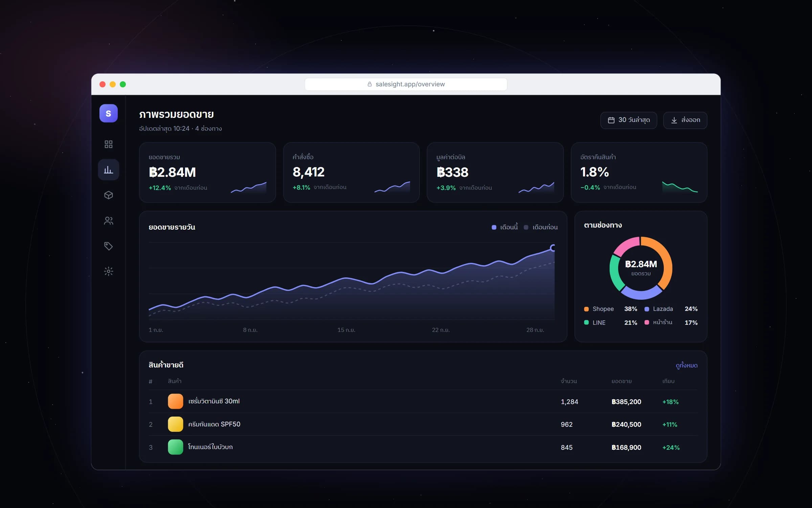Open the dashboard grid icon in sidebar
This screenshot has height=508, width=812.
click(108, 144)
